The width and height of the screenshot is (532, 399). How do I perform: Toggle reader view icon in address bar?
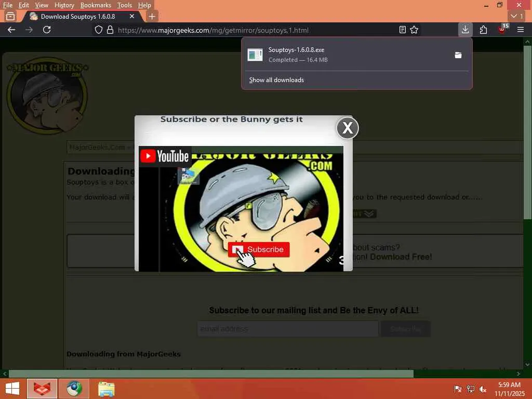(x=403, y=30)
